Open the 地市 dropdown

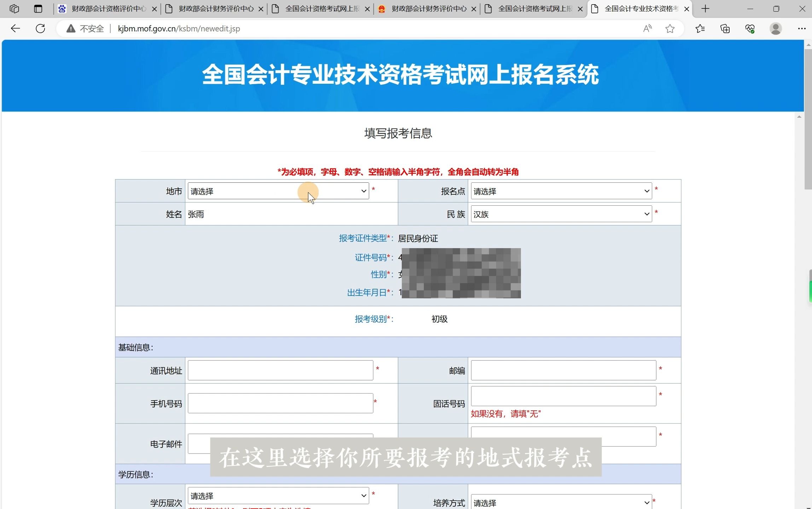click(x=278, y=191)
